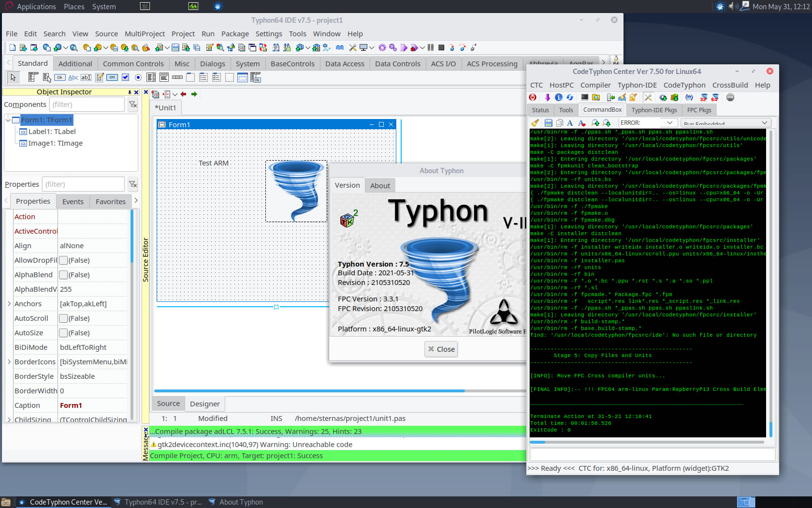
Task: Click the Stop square icon in IDE toolbar
Action: pos(441,47)
